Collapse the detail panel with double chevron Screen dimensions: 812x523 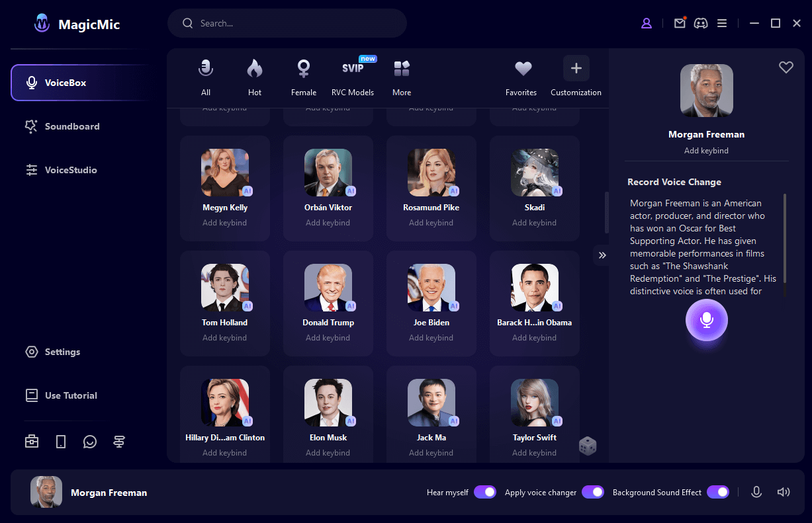(x=602, y=255)
